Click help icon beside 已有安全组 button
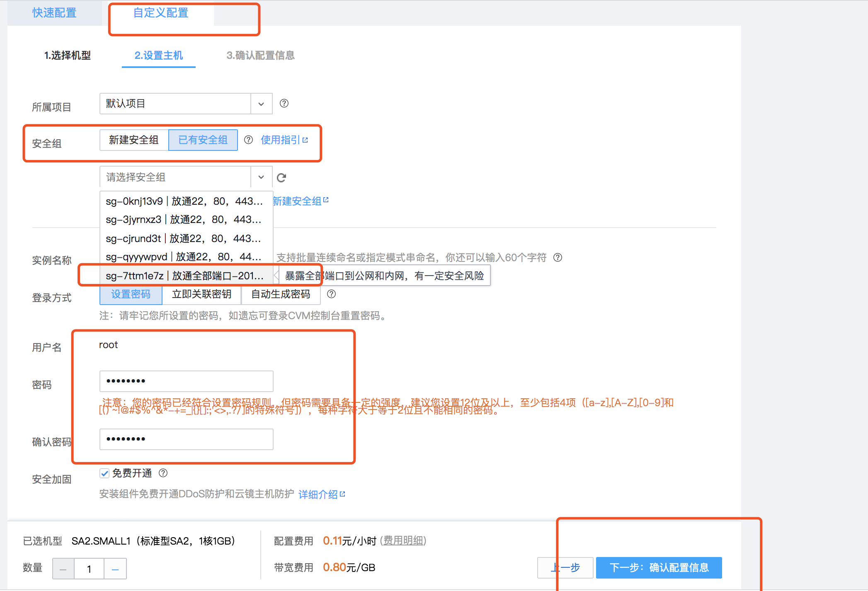 click(248, 140)
